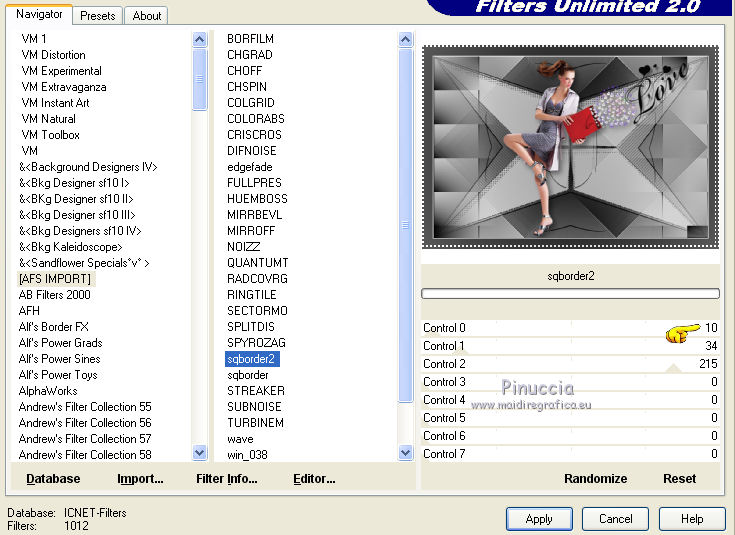Image resolution: width=735 pixels, height=535 pixels.
Task: Click up arrow of filter list scrollbar
Action: [x=405, y=39]
